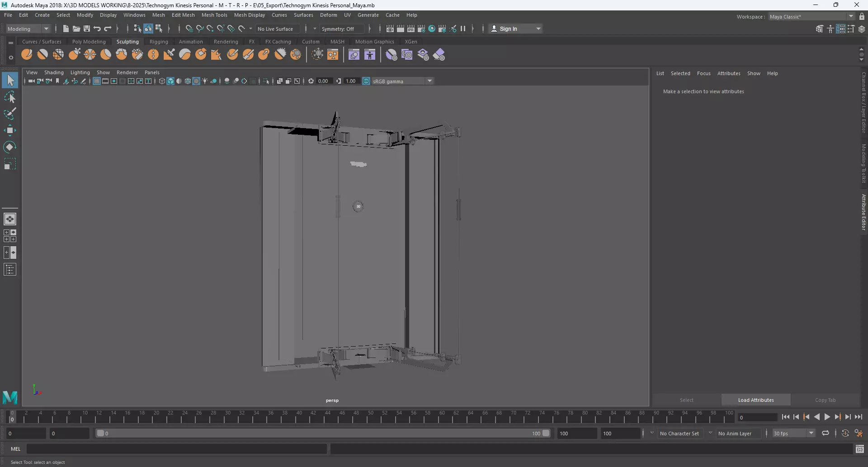Click the No Live Surface field
The image size is (868, 467).
(278, 29)
